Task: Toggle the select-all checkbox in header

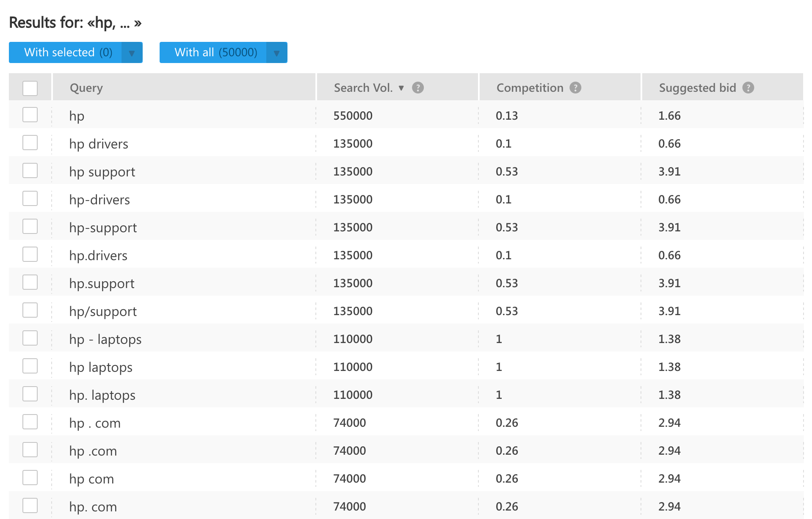Action: (30, 88)
